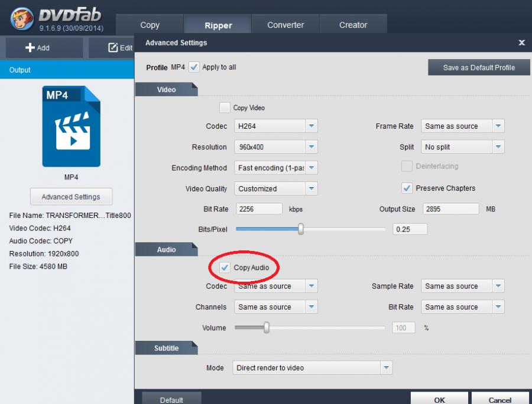Image resolution: width=532 pixels, height=404 pixels.
Task: Open the Video Quality Customized dropdown
Action: point(276,188)
